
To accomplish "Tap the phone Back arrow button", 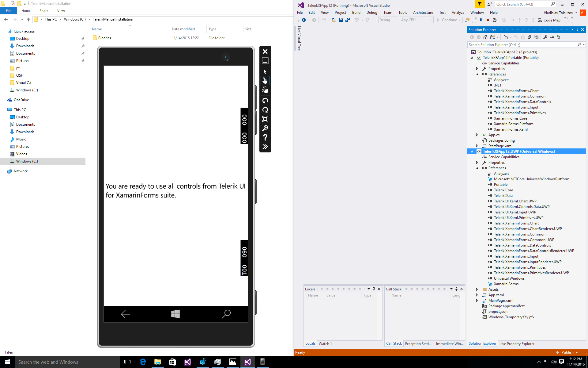I will 125,314.
